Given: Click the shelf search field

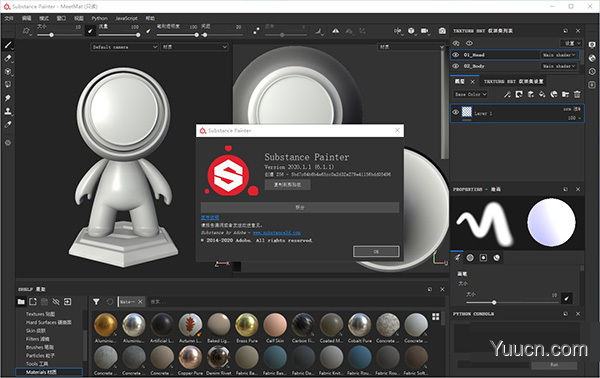Looking at the screenshot, I should pyautogui.click(x=295, y=302).
